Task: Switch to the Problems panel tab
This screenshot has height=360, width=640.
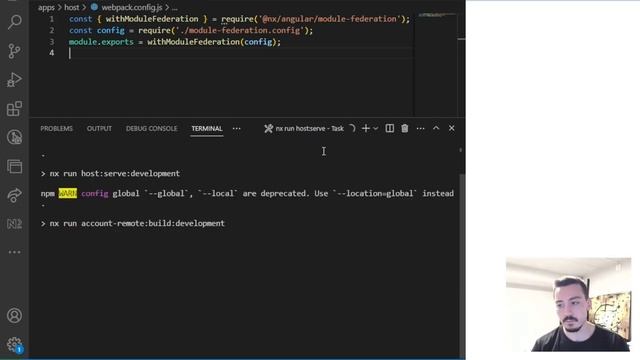Action: tap(56, 129)
